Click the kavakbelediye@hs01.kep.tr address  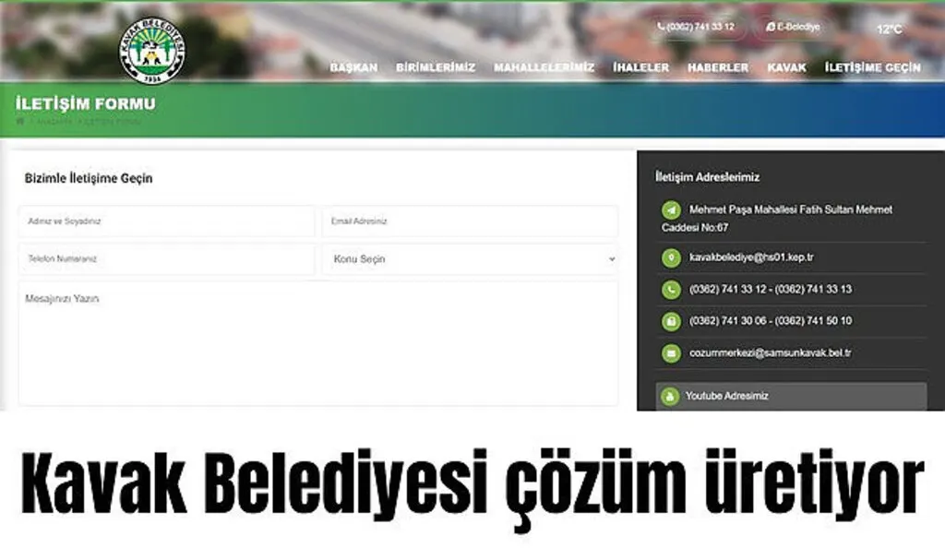click(751, 257)
